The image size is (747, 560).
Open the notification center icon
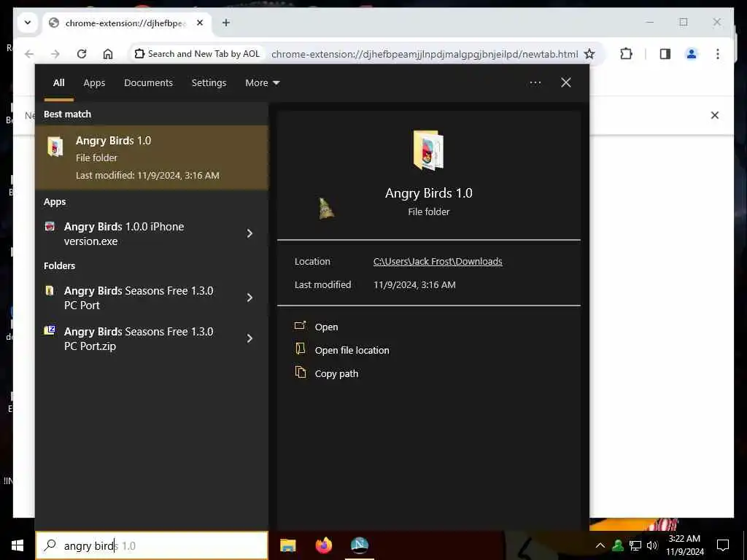(x=723, y=545)
